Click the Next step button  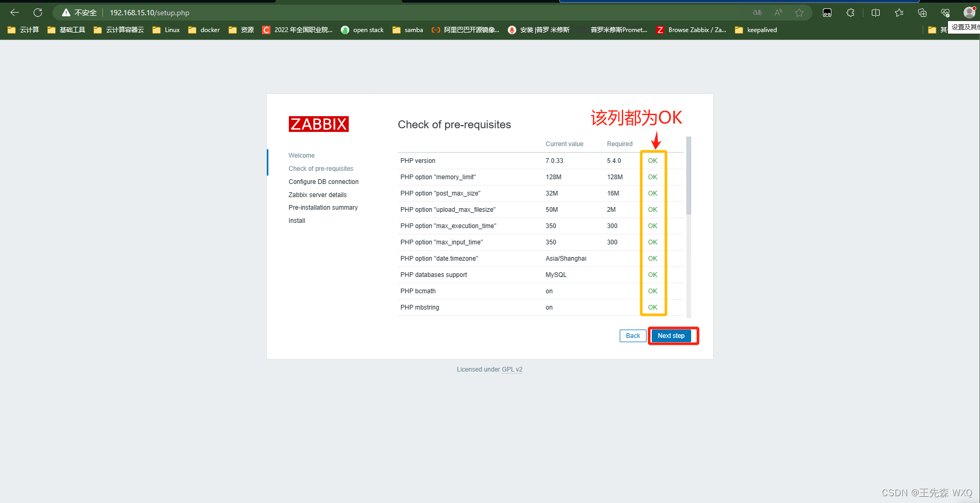(671, 336)
